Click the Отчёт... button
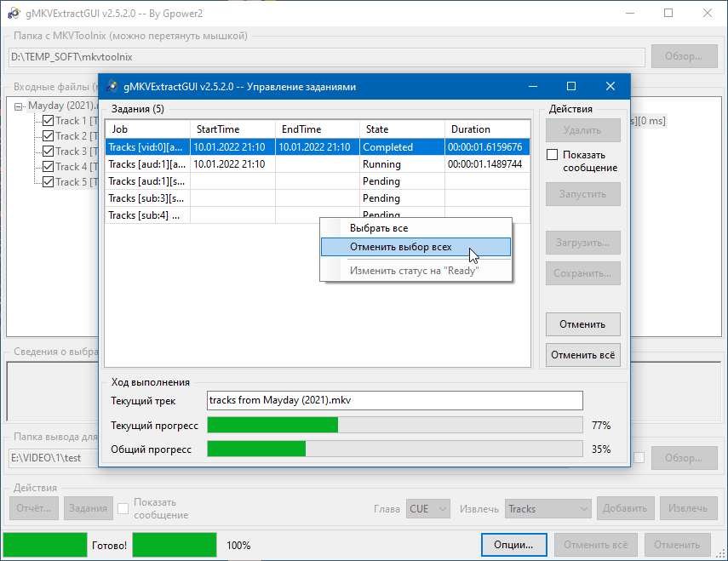Screen dimensions: 728x561 34,508
